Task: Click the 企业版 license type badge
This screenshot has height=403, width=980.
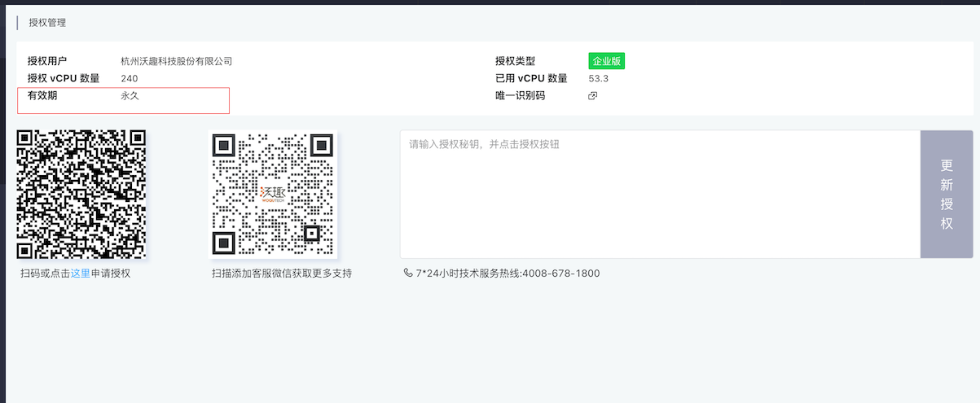Action: tap(607, 61)
